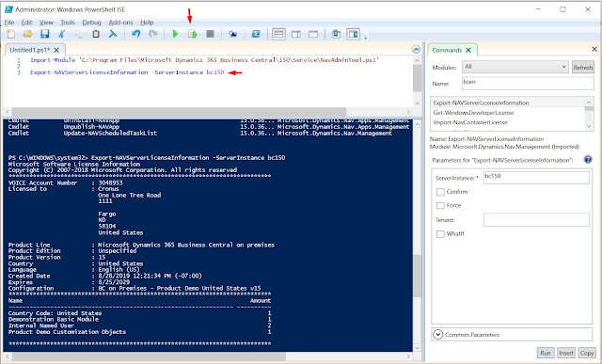Tick the Force checkbox
The image size is (602, 364).
pyautogui.click(x=440, y=205)
